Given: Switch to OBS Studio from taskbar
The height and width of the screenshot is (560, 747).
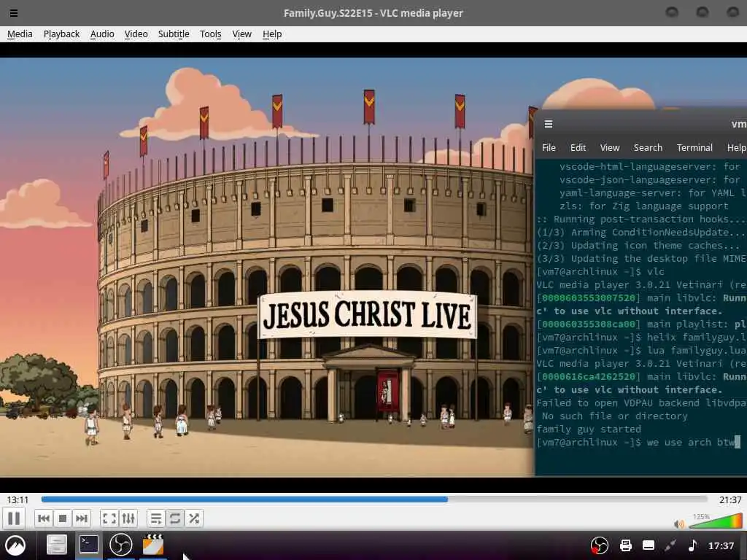Looking at the screenshot, I should click(x=120, y=545).
